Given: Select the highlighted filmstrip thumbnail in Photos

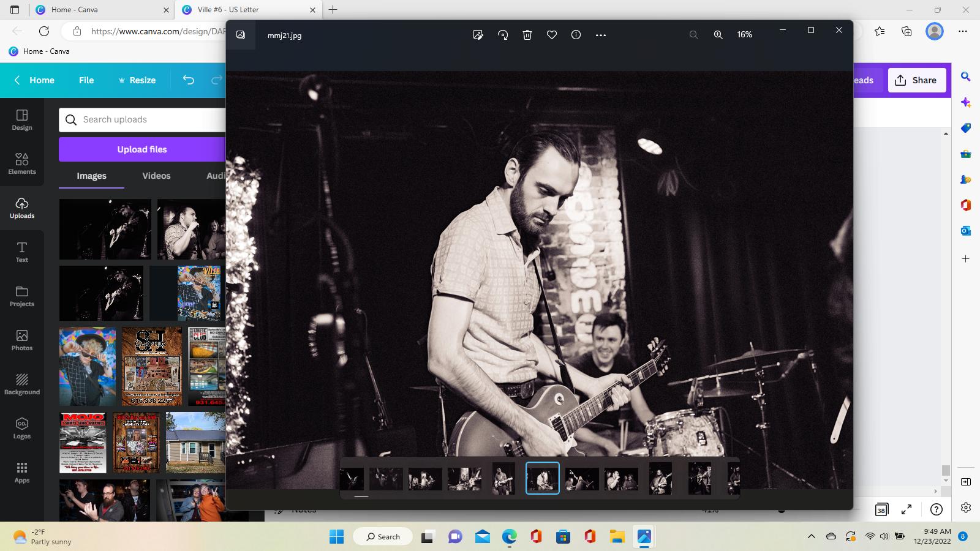Looking at the screenshot, I should point(543,478).
